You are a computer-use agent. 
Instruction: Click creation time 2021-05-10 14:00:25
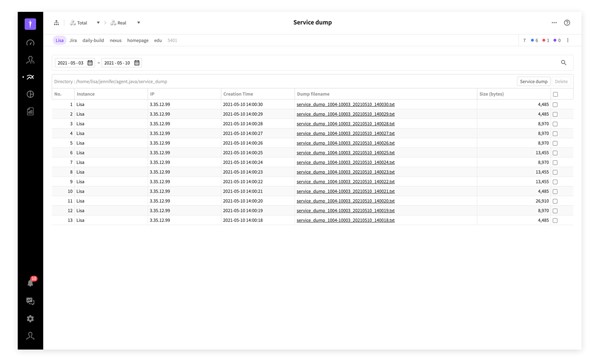pos(243,153)
